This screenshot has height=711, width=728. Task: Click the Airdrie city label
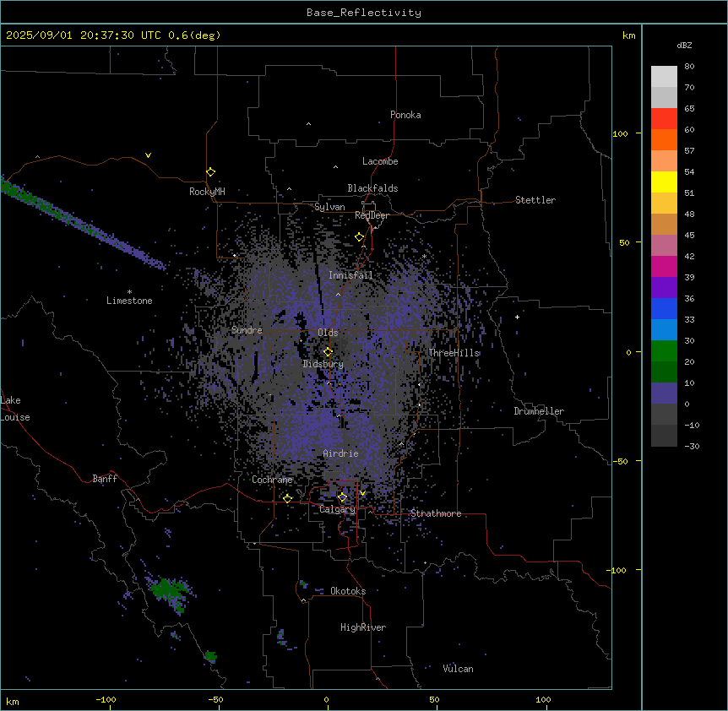(x=341, y=453)
